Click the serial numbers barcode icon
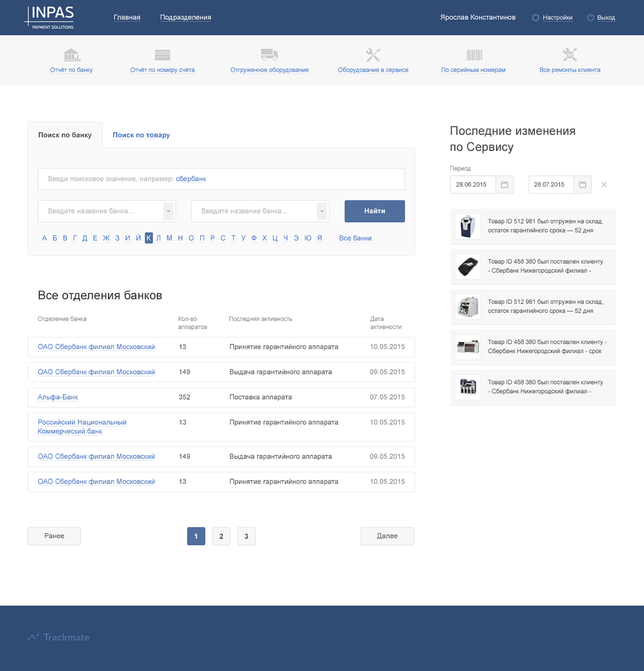644x671 pixels. (474, 55)
